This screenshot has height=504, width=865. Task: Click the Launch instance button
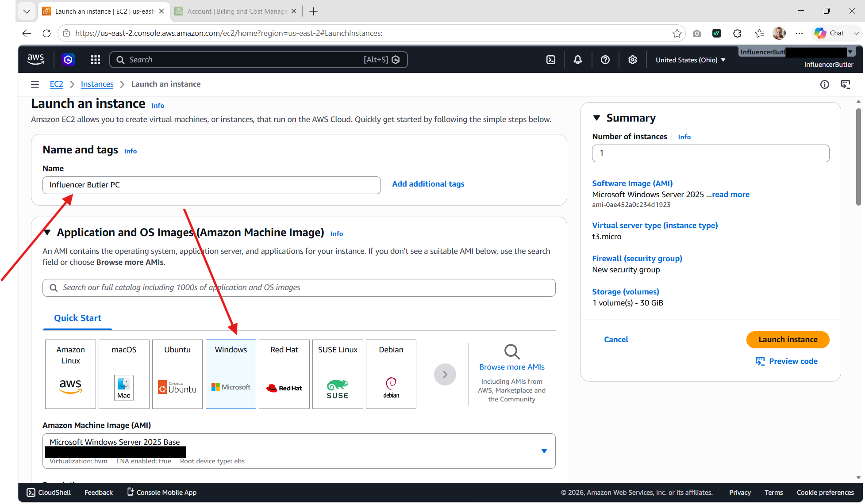click(x=788, y=340)
